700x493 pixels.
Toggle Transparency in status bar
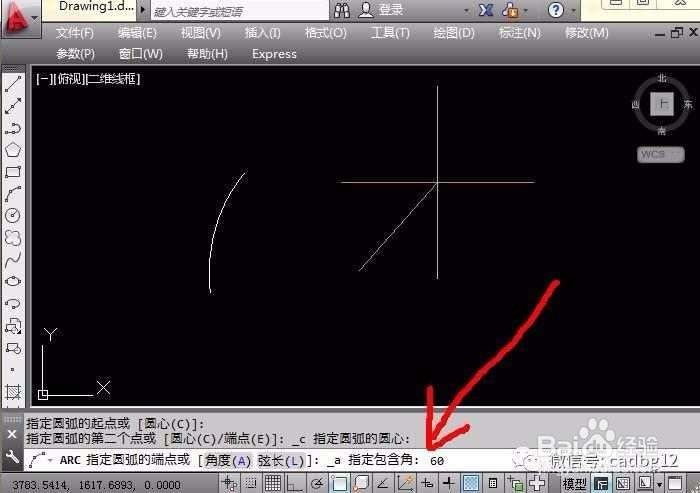[x=471, y=484]
